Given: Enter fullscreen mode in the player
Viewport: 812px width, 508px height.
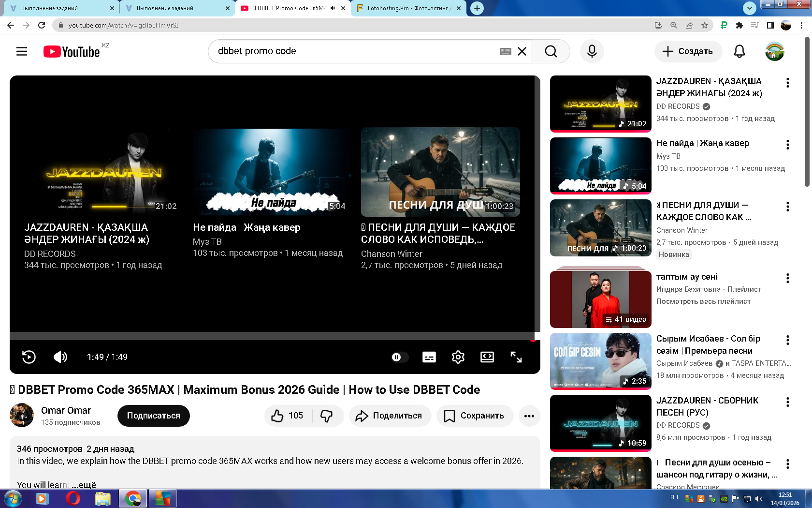Looking at the screenshot, I should pos(516,357).
